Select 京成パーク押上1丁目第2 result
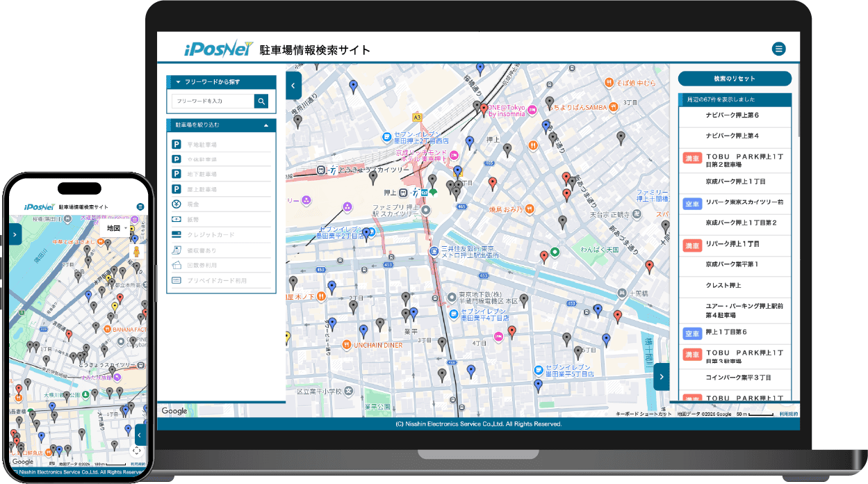The height and width of the screenshot is (484, 868). (735, 223)
